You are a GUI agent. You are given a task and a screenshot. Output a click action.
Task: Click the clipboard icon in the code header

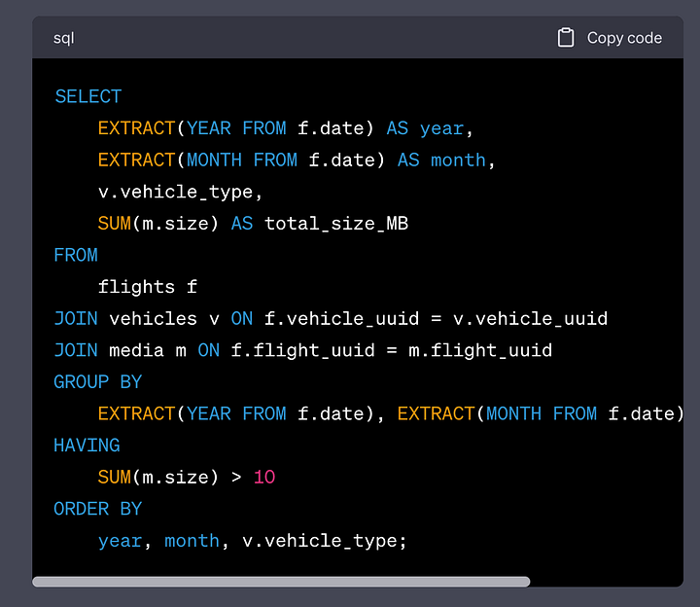coord(566,38)
